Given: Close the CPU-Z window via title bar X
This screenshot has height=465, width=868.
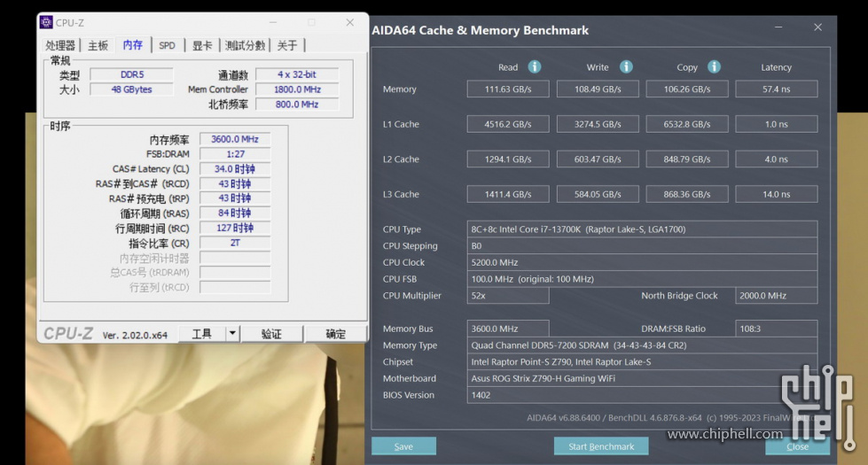Looking at the screenshot, I should (350, 23).
